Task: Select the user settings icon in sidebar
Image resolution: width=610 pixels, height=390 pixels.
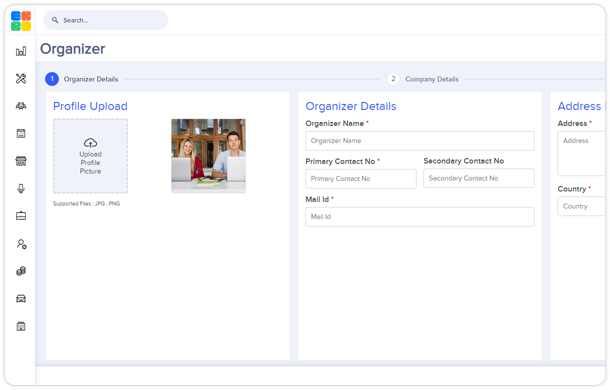Action: (x=21, y=244)
